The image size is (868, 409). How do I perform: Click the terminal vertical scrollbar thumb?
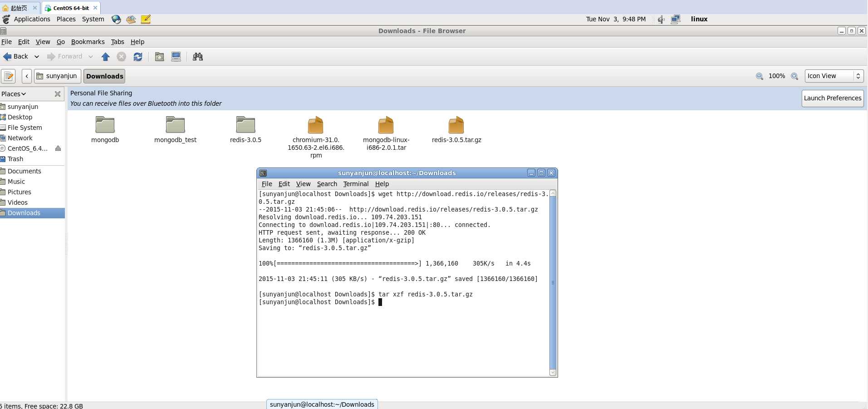553,283
